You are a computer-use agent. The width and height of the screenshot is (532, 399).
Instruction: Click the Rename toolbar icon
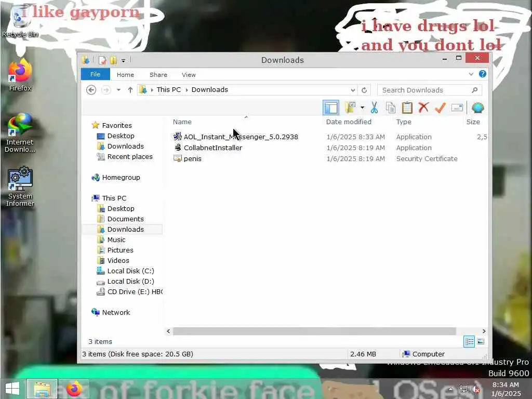457,108
